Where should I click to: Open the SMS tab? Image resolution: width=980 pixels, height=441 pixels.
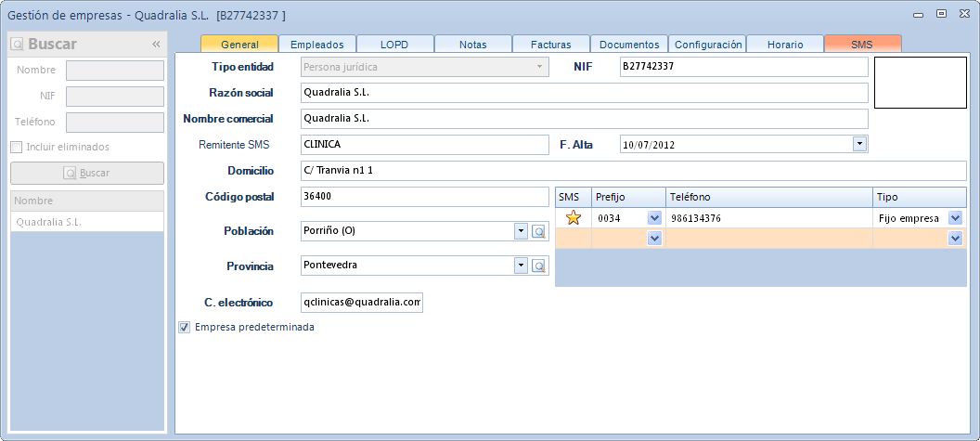[x=862, y=45]
